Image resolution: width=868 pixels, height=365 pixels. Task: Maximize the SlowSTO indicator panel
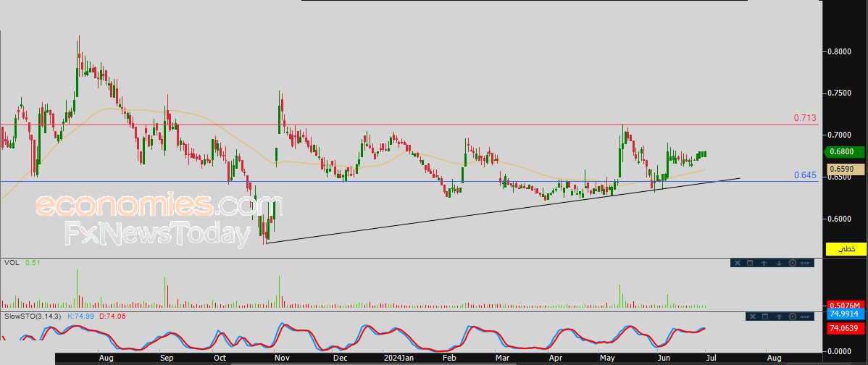pyautogui.click(x=765, y=316)
